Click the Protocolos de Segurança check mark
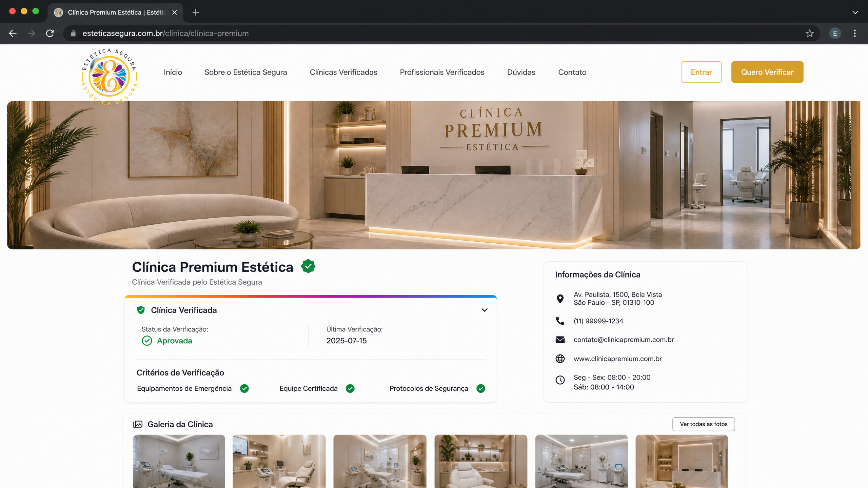Viewport: 868px width, 488px height. [481, 388]
